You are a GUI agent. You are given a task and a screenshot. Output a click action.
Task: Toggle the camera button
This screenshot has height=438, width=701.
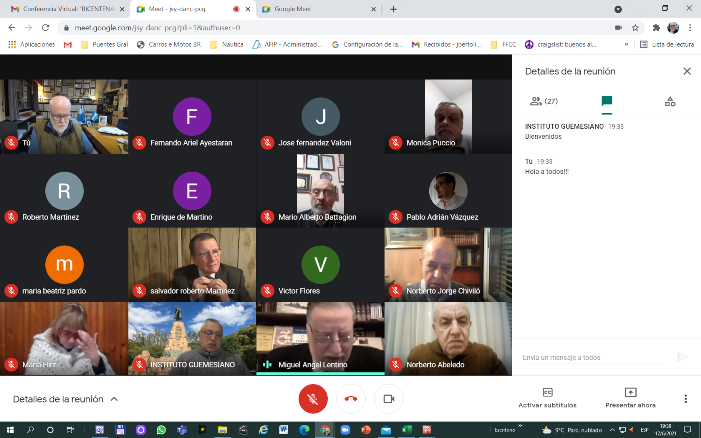tap(388, 398)
